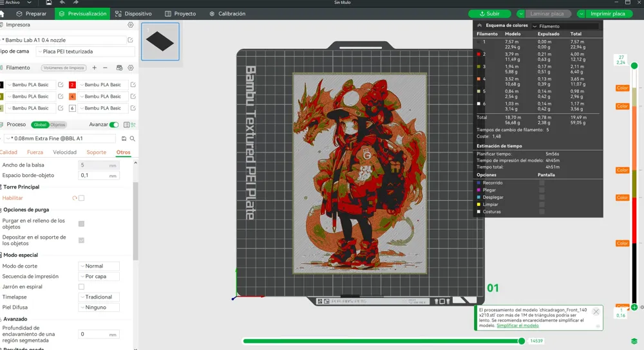Click the Subir upload button
644x350 pixels.
489,14
